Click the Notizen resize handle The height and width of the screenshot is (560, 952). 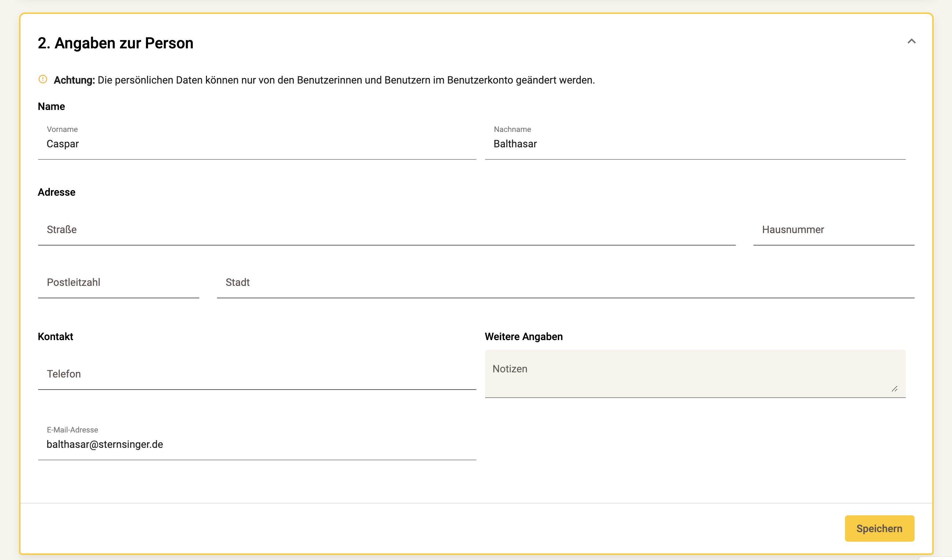click(894, 389)
